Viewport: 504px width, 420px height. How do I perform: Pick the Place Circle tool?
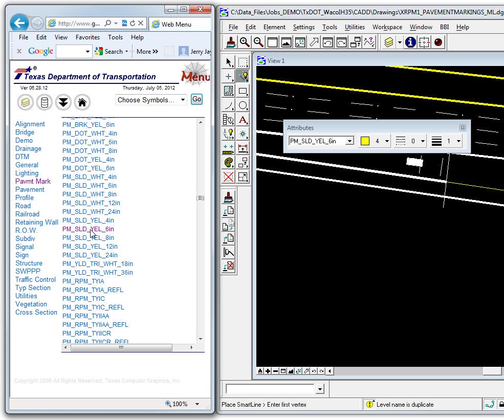[x=243, y=105]
